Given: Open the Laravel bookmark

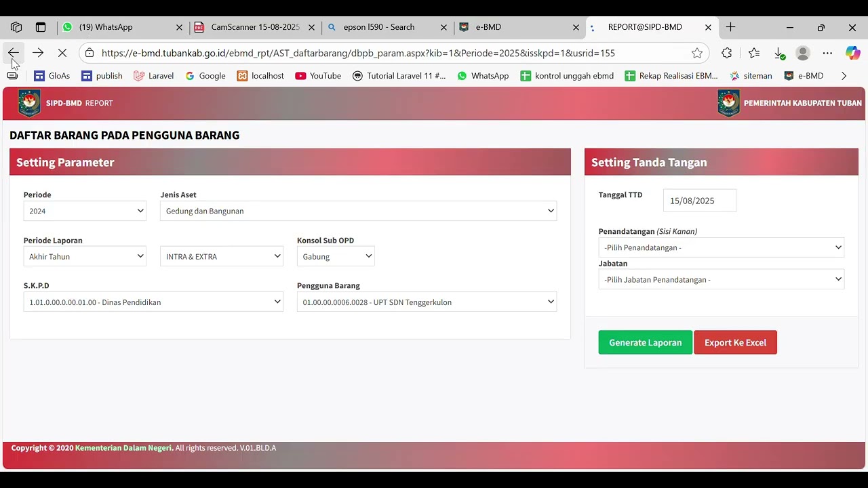Looking at the screenshot, I should (154, 76).
